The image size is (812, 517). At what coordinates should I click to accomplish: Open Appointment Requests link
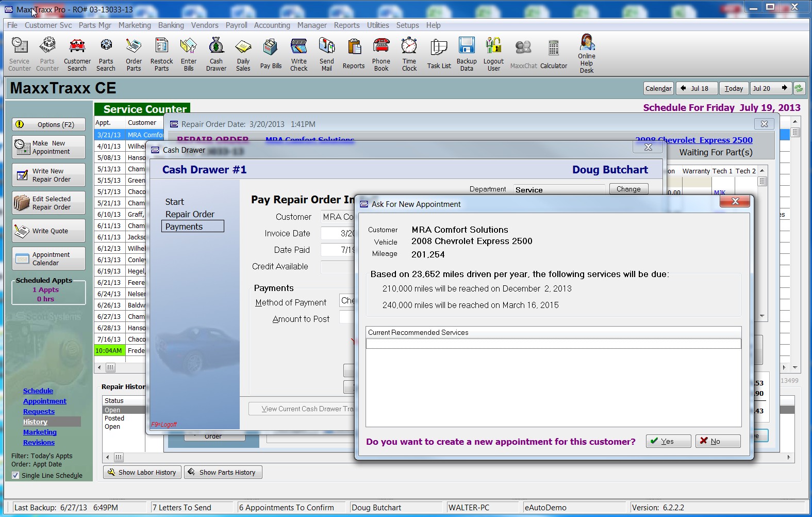(45, 406)
